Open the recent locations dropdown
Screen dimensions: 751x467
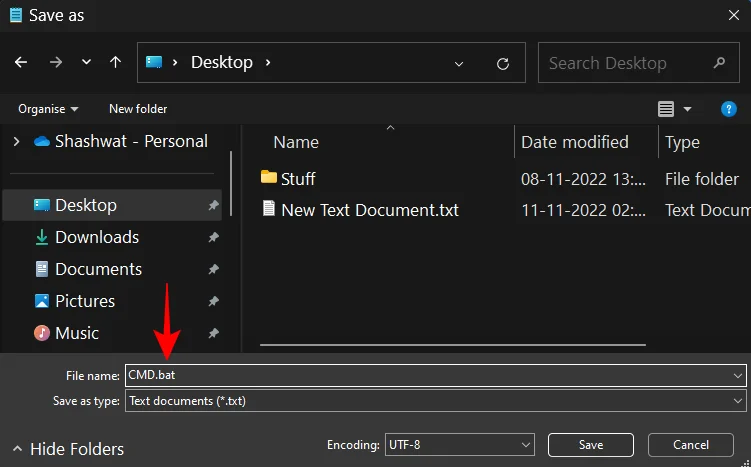coord(86,62)
